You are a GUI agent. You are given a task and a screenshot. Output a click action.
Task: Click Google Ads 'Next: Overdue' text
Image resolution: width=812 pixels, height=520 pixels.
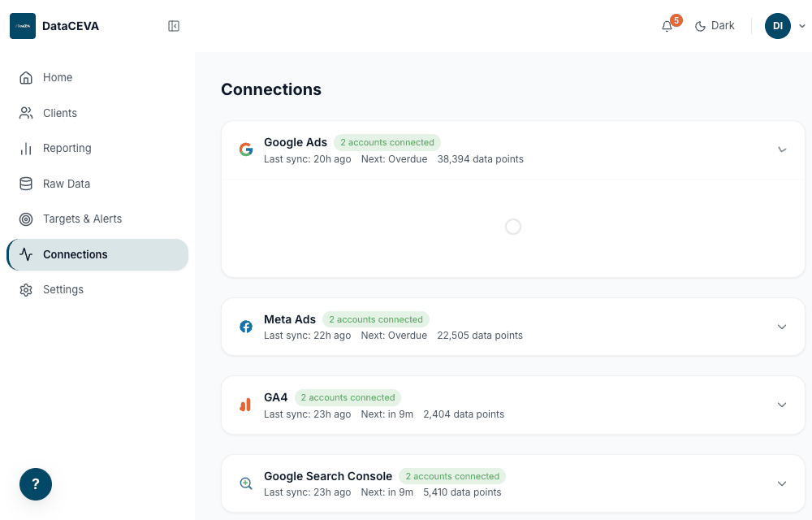click(394, 159)
